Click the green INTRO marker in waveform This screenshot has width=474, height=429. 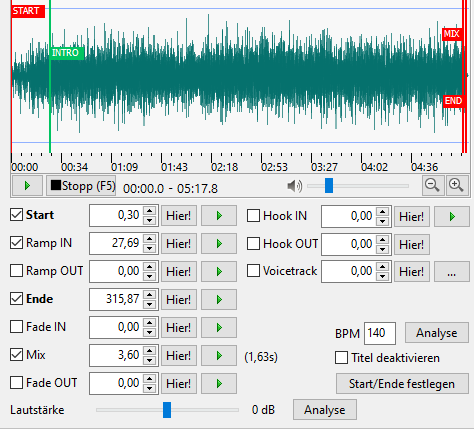coord(66,53)
